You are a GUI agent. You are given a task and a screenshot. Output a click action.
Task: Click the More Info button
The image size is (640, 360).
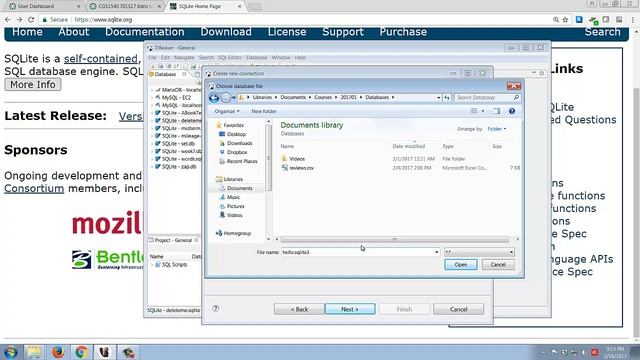pyautogui.click(x=33, y=84)
